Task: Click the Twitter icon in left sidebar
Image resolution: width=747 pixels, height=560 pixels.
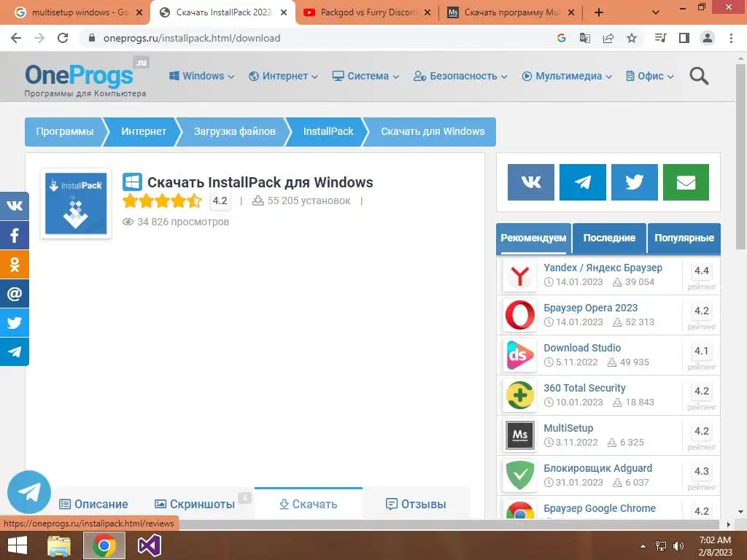Action: [x=15, y=322]
